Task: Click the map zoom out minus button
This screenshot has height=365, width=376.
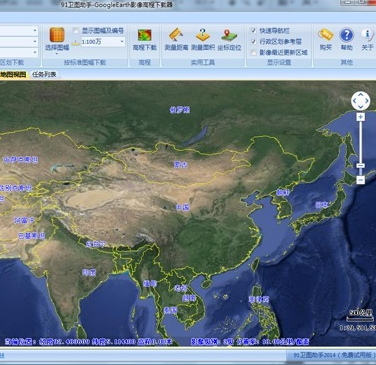Action: pos(360,180)
